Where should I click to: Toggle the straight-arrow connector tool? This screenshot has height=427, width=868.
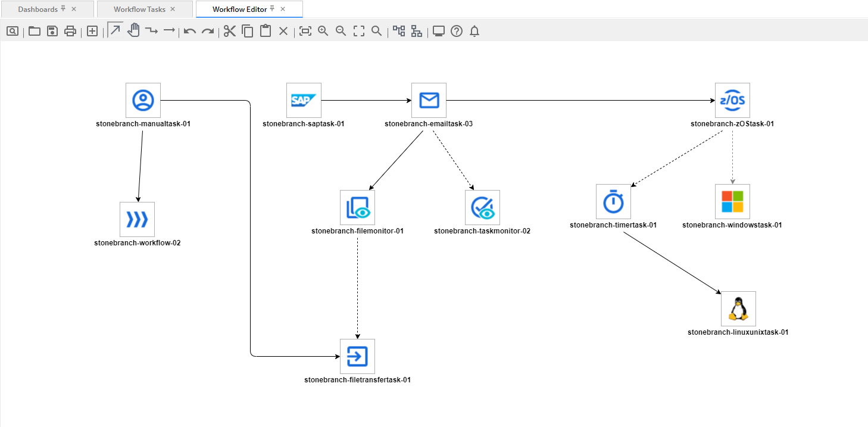169,30
